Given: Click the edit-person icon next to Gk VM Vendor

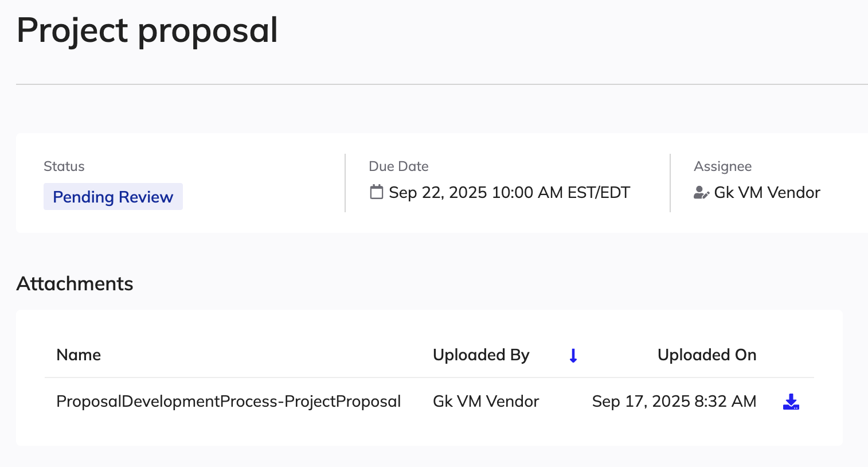Looking at the screenshot, I should coord(701,193).
